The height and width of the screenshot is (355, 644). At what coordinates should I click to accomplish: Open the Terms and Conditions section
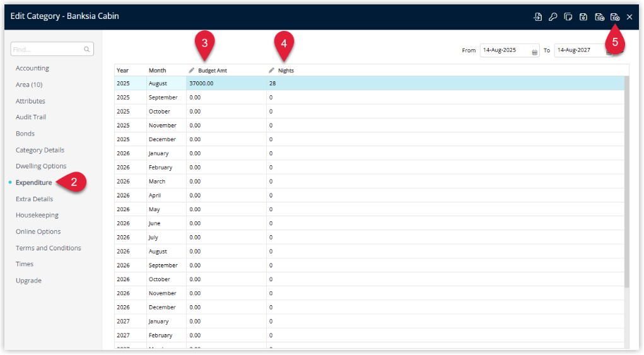49,248
